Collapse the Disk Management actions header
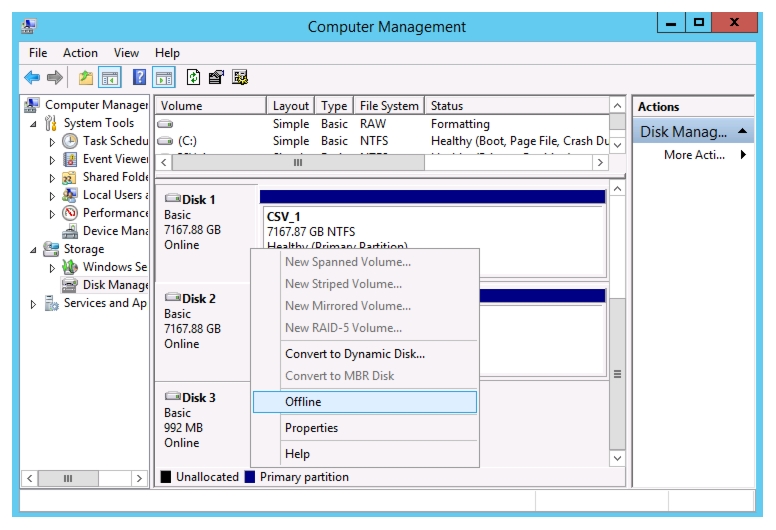776x530 pixels. click(742, 131)
